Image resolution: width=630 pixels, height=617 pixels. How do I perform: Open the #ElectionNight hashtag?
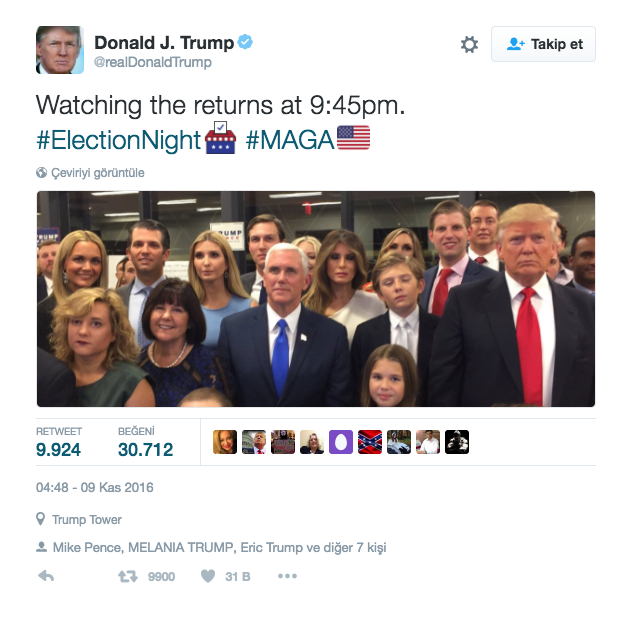119,140
